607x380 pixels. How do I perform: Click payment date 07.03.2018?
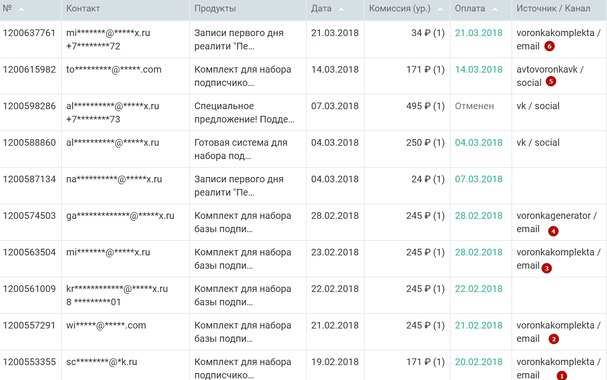click(x=478, y=179)
